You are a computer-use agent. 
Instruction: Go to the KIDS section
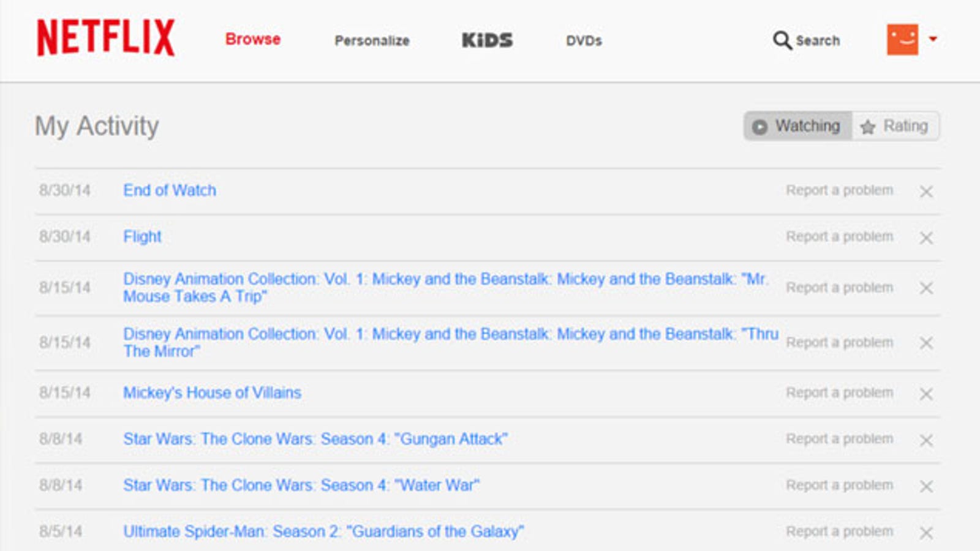487,40
